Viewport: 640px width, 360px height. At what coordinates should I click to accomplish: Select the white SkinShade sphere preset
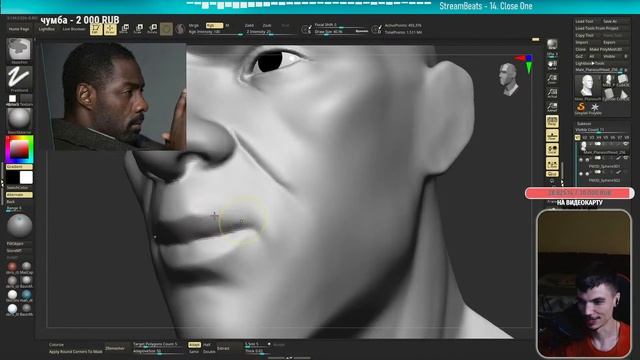tap(12, 294)
